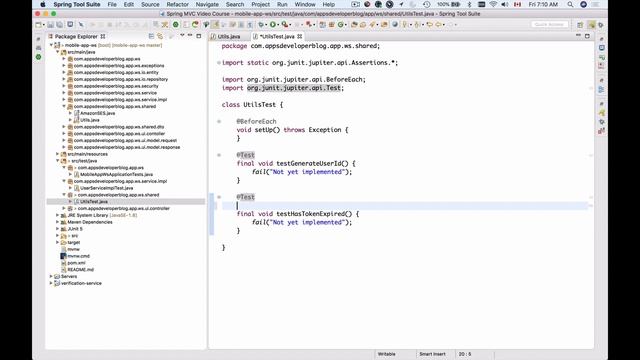Select MobileAppWsApplicationTests.java in the tree
The height and width of the screenshot is (360, 640).
(116, 174)
